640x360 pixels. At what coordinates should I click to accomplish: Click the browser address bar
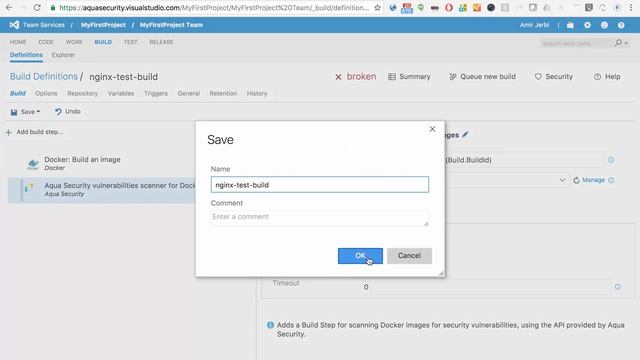(214, 7)
